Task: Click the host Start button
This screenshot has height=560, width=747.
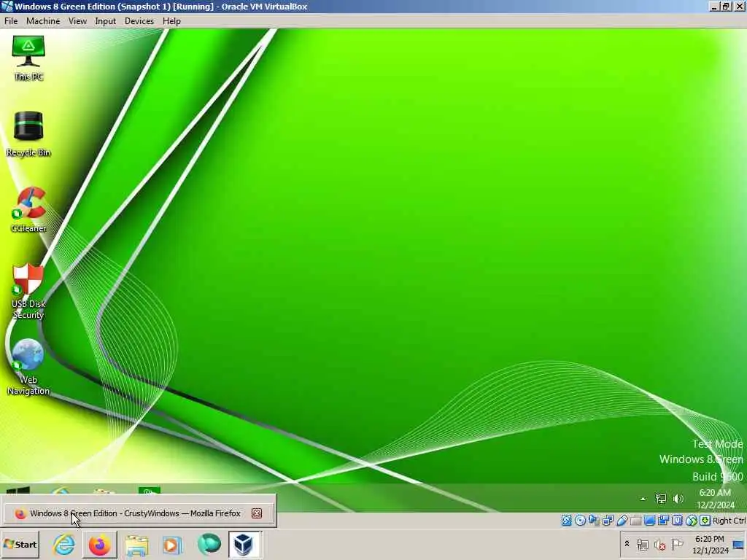Action: [x=20, y=544]
